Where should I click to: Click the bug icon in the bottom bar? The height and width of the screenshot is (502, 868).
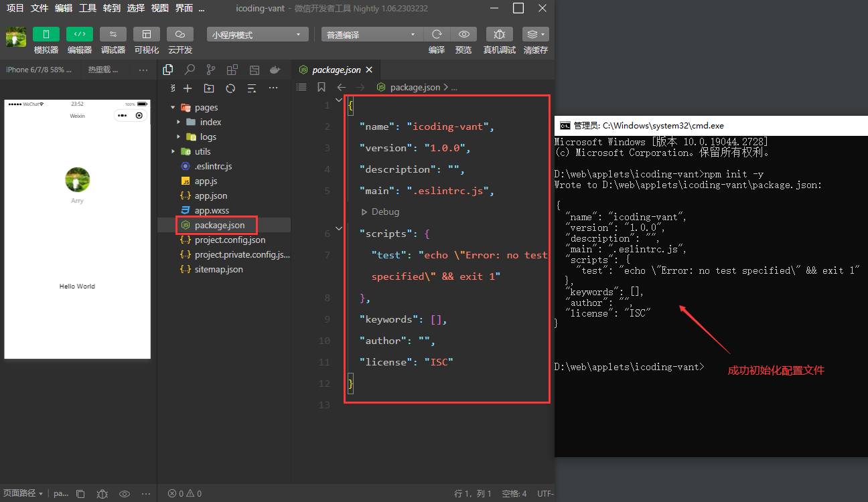pos(102,493)
